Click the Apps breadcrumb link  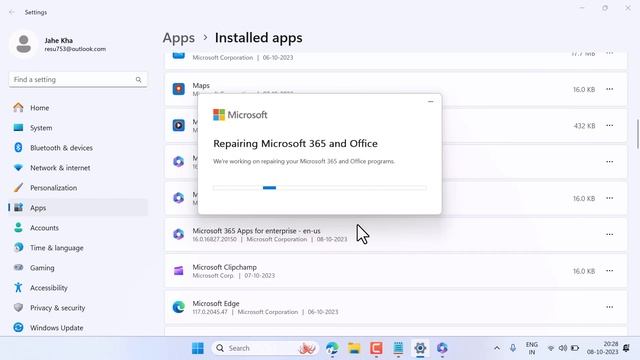tap(179, 38)
